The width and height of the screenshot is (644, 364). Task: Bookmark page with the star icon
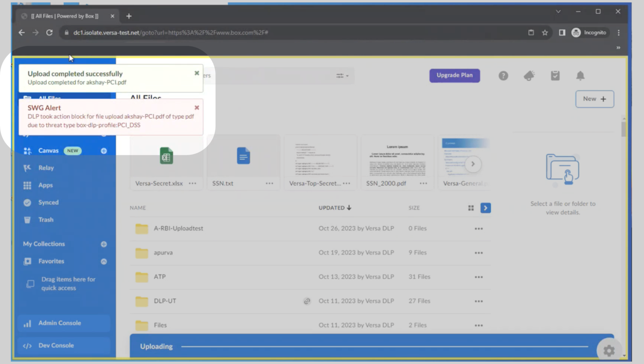pyautogui.click(x=545, y=33)
